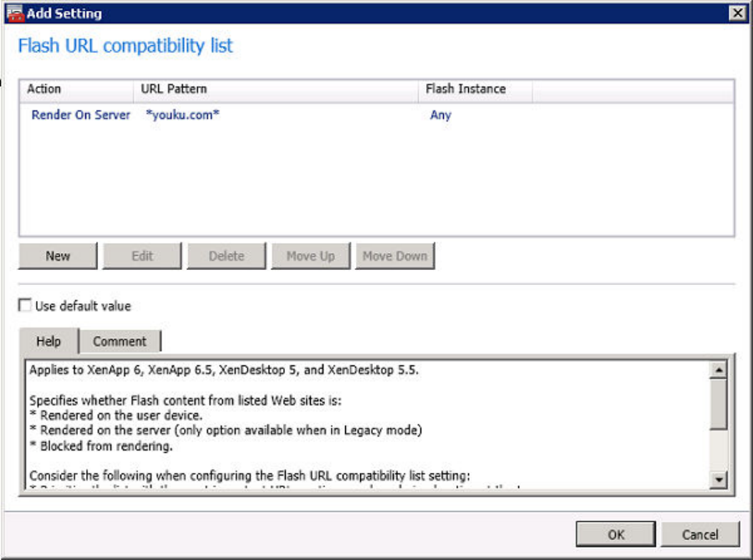Switch to the Comment tab
This screenshot has width=753, height=560.
120,342
